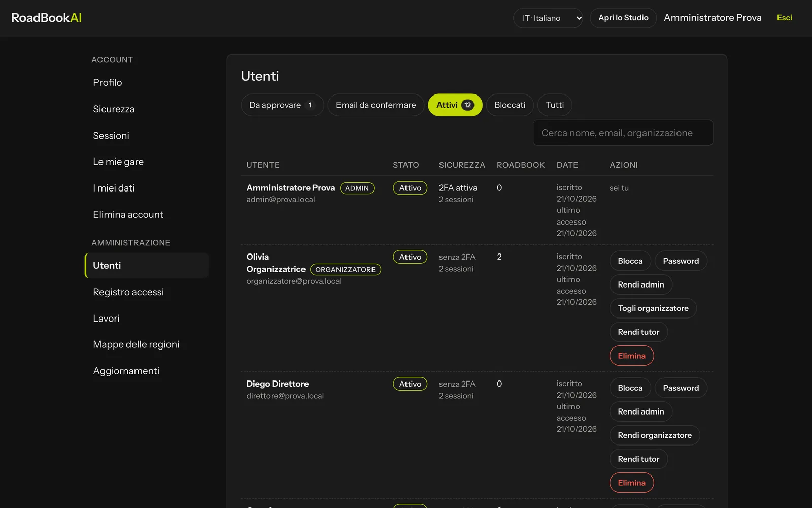Screen dimensions: 812x508
Task: Switch to Email da confermare tab
Action: [x=376, y=105]
